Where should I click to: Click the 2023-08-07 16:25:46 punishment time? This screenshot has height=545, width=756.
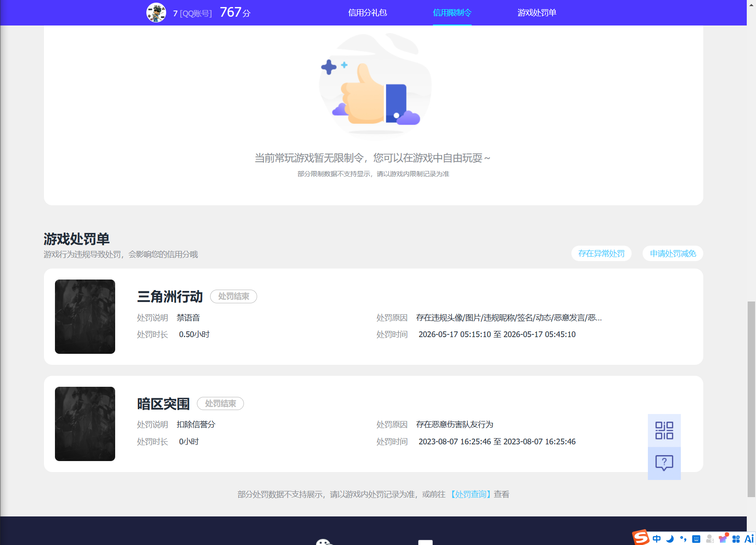497,442
